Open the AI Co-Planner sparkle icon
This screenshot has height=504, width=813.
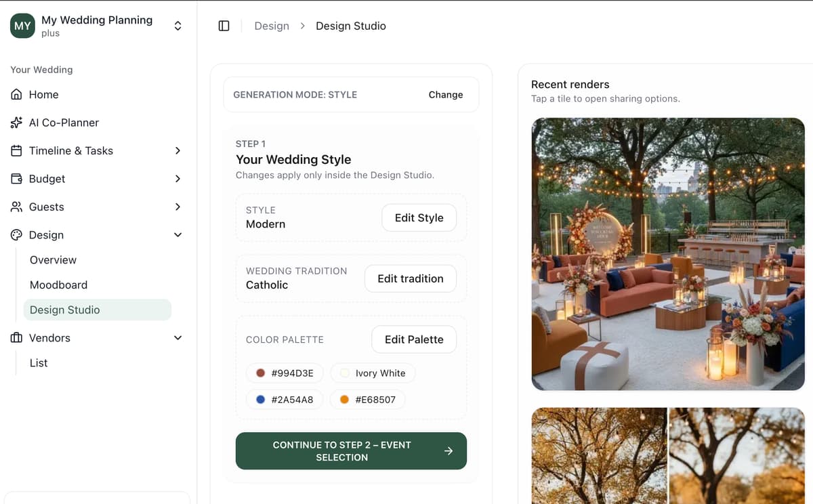click(16, 123)
